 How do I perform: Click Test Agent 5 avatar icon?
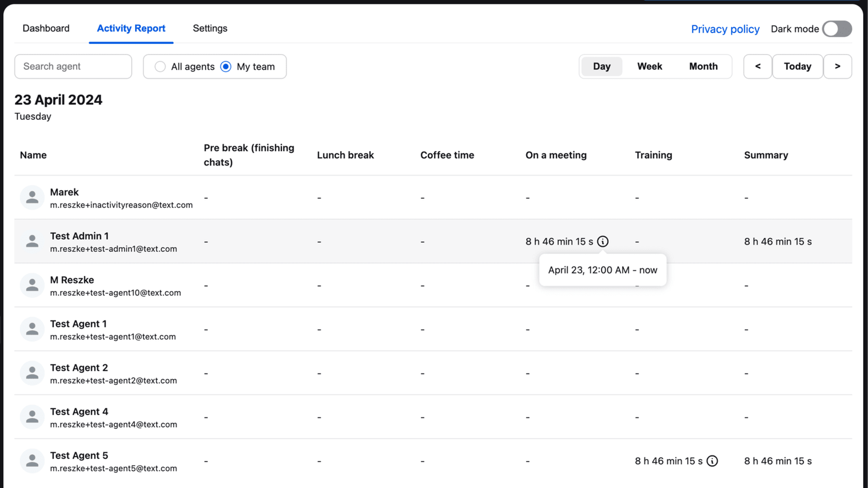pos(33,461)
